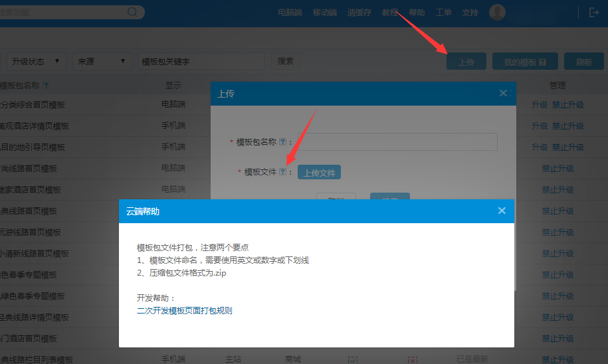The image size is (608, 364).
Task: Open 工单 from the top menu
Action: pyautogui.click(x=443, y=13)
